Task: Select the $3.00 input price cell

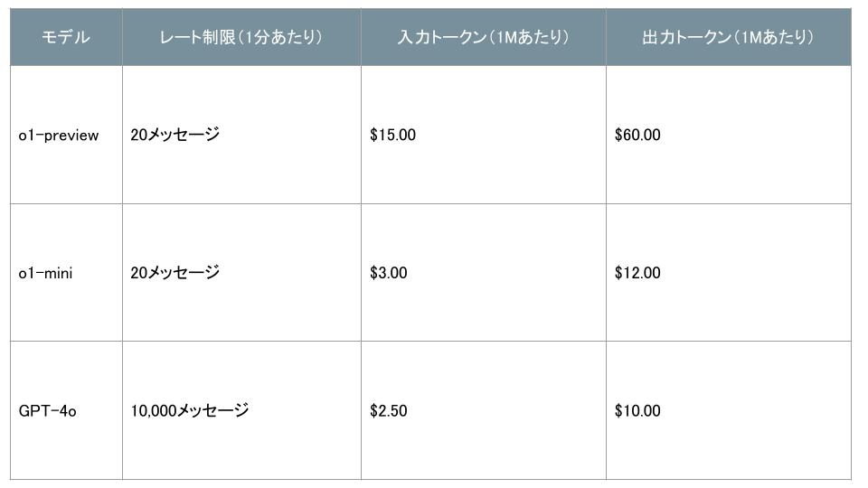Action: pos(389,273)
